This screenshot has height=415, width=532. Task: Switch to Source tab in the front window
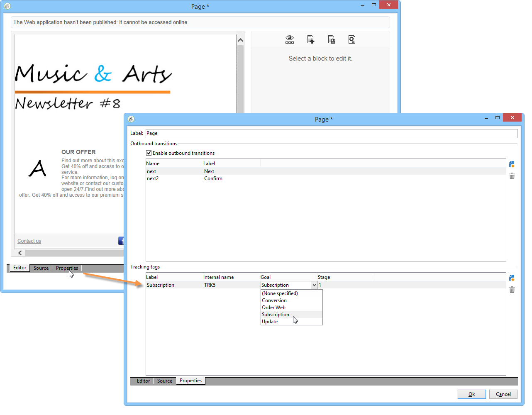point(165,381)
